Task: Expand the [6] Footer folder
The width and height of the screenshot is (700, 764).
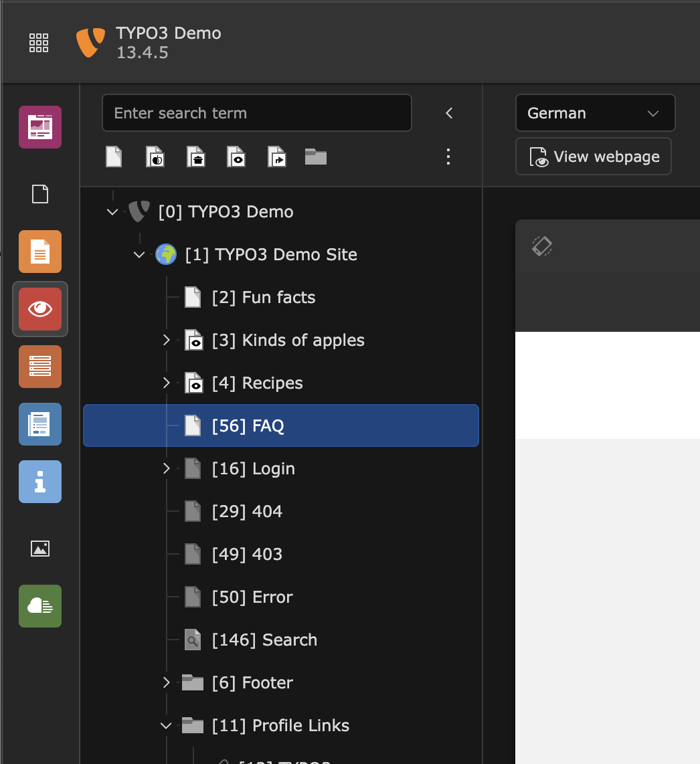Action: pyautogui.click(x=166, y=682)
